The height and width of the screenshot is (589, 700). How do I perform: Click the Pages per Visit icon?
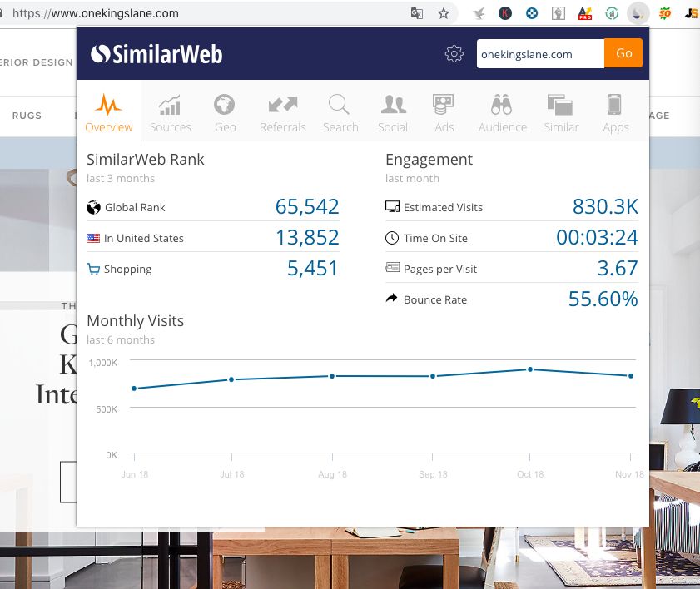392,268
